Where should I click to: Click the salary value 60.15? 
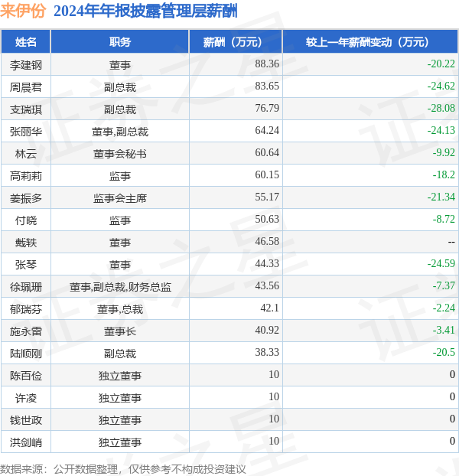(267, 174)
